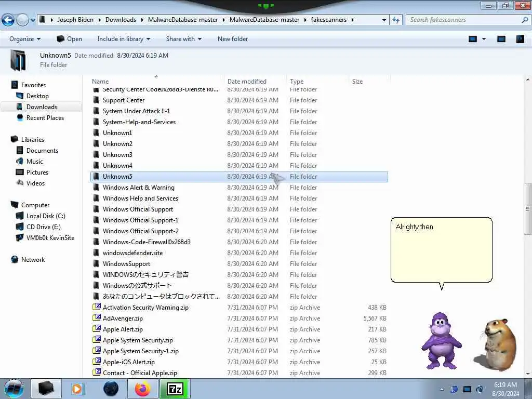Expand the arrow after fakescanners breadcrumb
The image size is (532, 399).
pyautogui.click(x=353, y=20)
